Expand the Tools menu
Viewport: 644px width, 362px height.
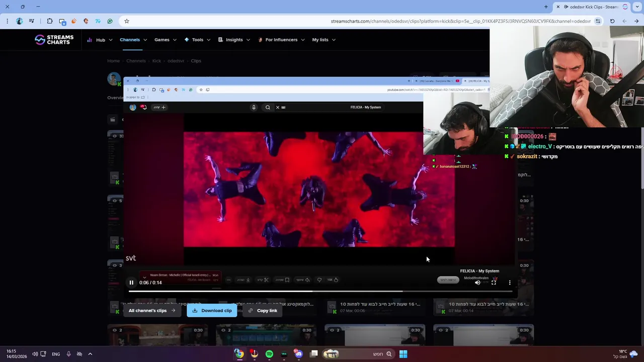click(x=197, y=40)
